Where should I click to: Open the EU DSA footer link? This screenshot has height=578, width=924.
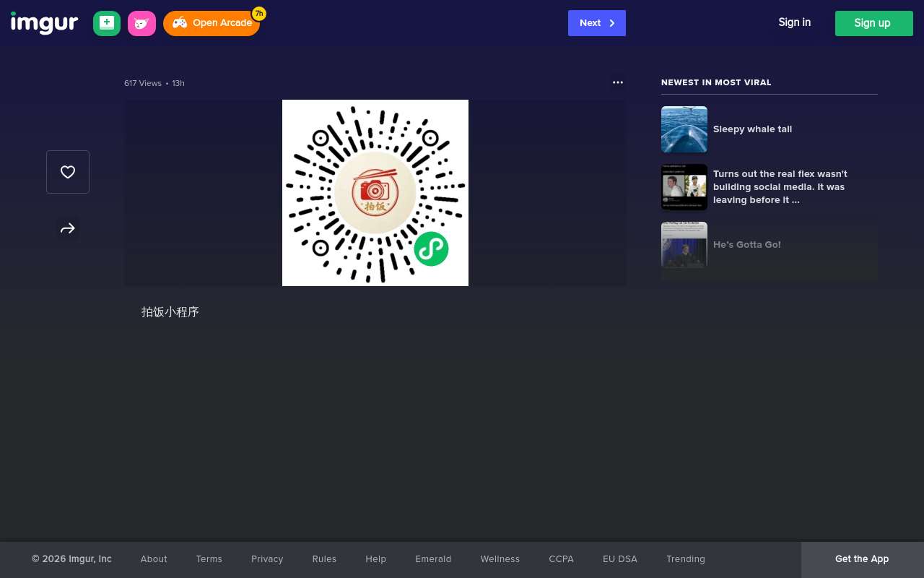pyautogui.click(x=620, y=559)
